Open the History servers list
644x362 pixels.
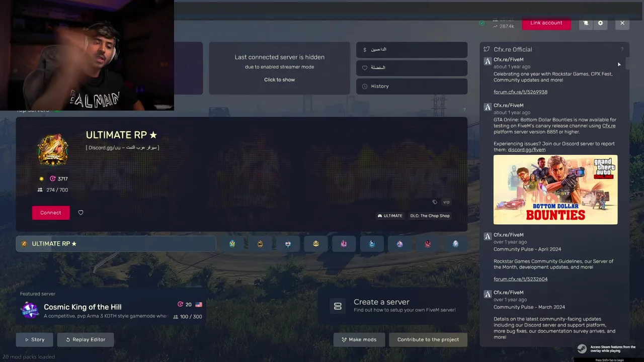tap(412, 86)
